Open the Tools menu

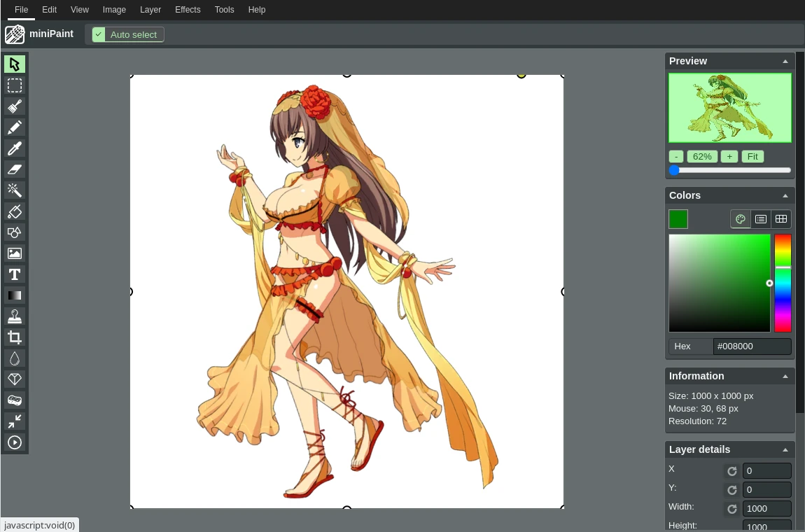(x=225, y=10)
